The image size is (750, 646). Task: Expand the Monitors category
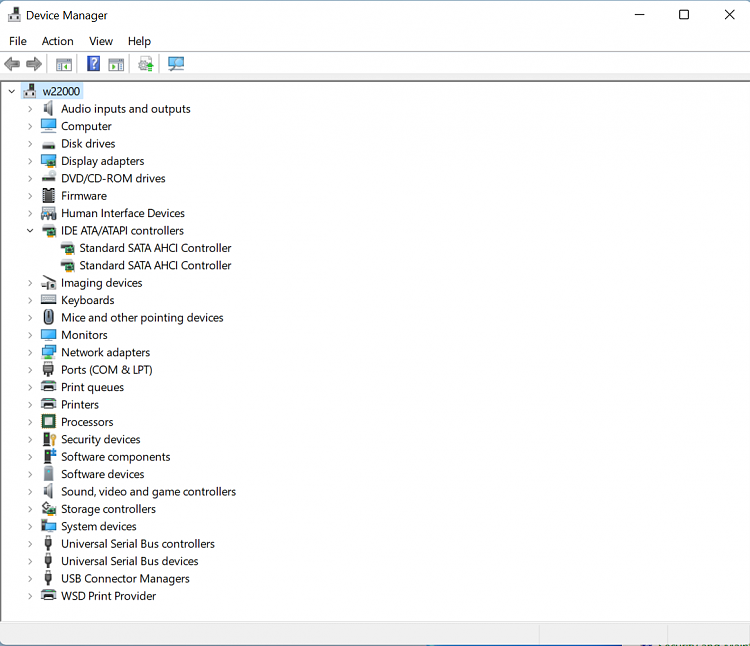pos(30,335)
